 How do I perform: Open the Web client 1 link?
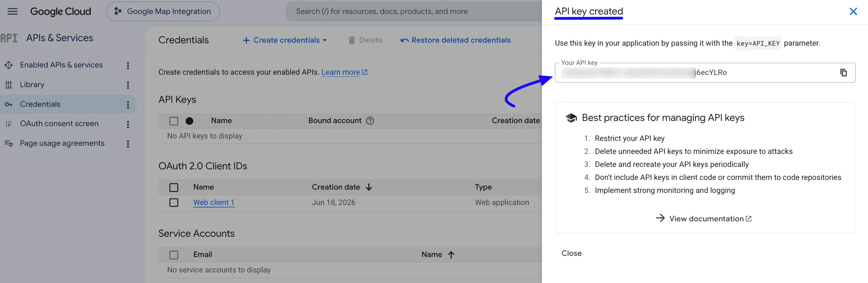(x=214, y=203)
